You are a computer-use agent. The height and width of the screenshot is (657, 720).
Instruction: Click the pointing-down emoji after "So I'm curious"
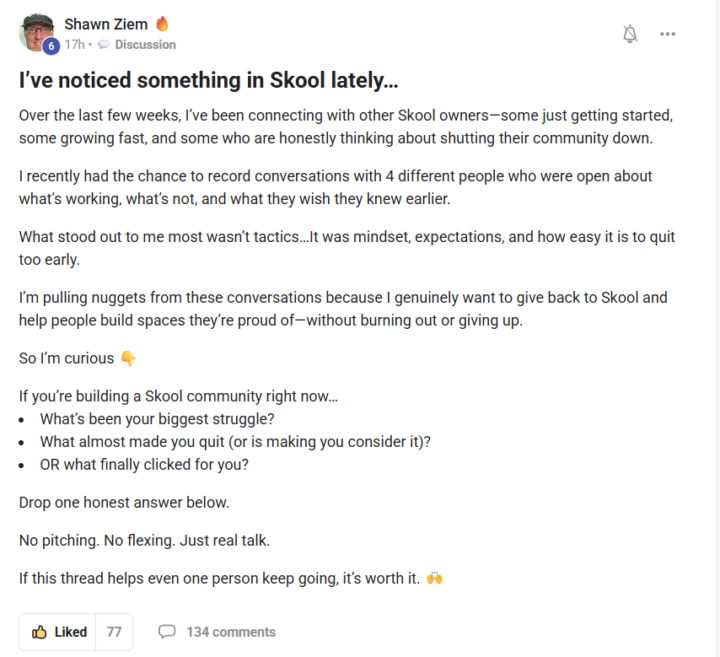pyautogui.click(x=128, y=358)
